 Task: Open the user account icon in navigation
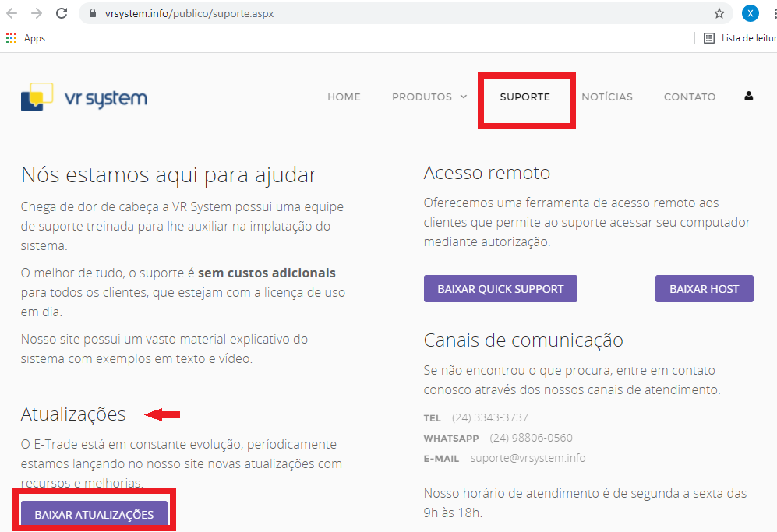click(x=748, y=96)
